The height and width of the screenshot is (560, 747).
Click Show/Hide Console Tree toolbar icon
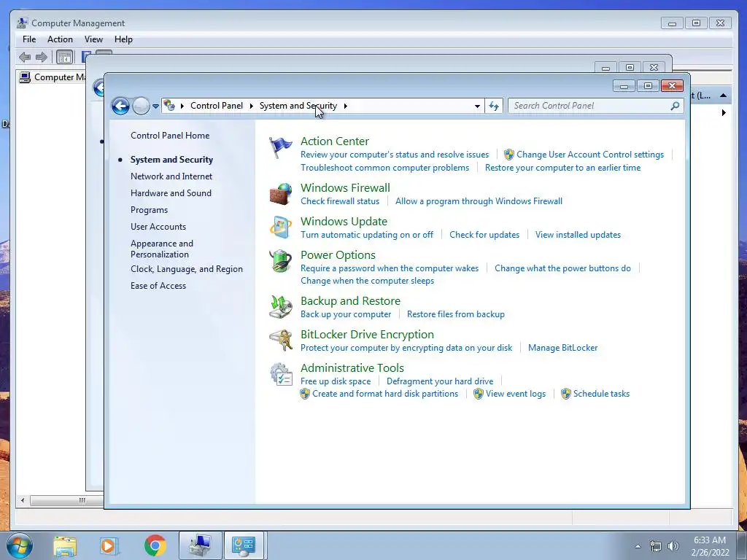point(64,58)
